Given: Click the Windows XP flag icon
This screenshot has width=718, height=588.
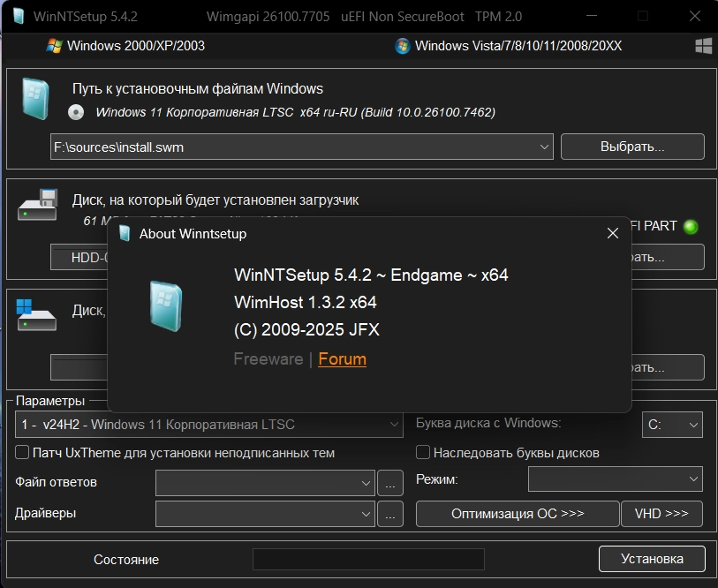Looking at the screenshot, I should [54, 46].
